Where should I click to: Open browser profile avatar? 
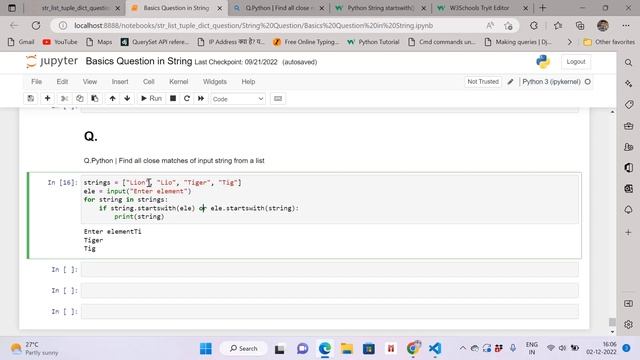(x=603, y=26)
